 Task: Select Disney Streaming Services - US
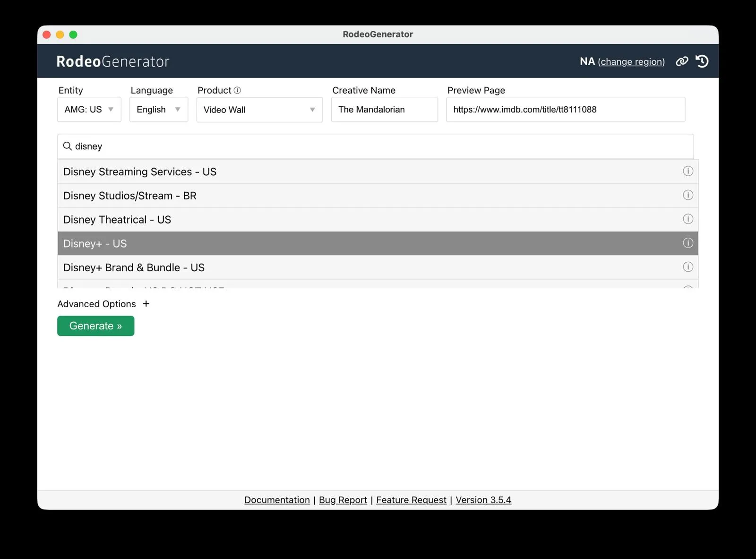click(x=378, y=172)
